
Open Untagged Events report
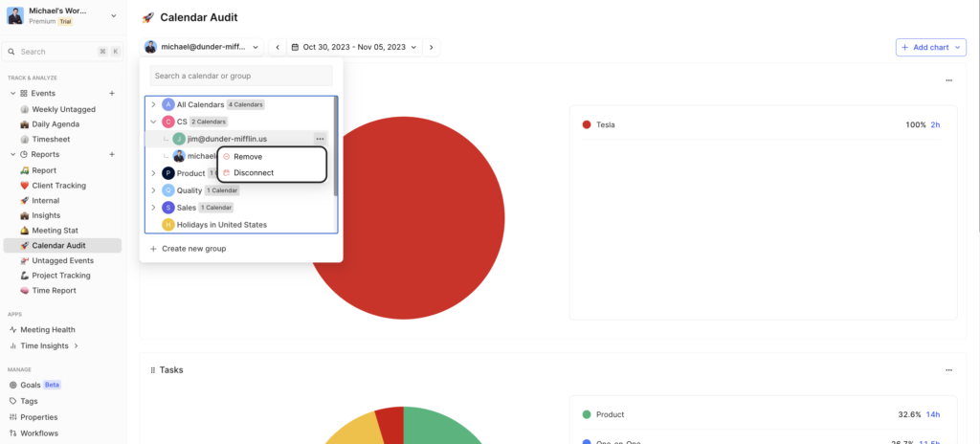pyautogui.click(x=62, y=260)
